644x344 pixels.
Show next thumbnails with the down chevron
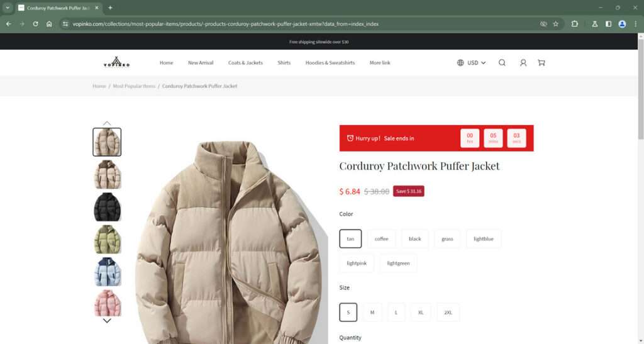coord(107,321)
